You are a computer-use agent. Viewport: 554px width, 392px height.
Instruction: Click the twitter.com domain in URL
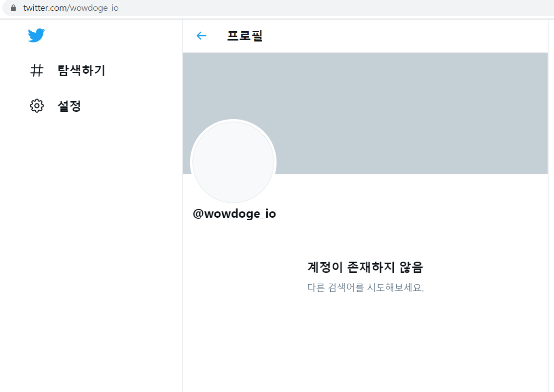(44, 8)
